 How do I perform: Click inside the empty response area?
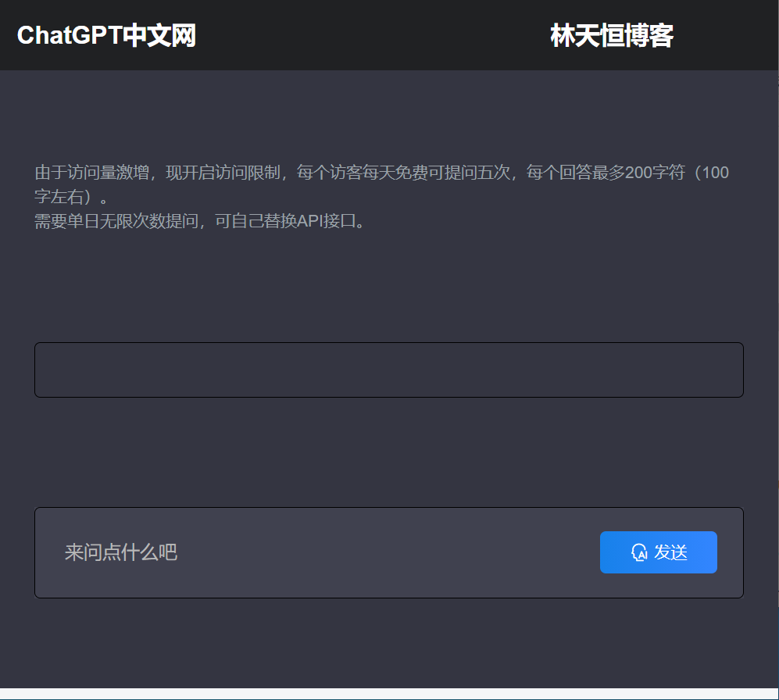(x=388, y=370)
